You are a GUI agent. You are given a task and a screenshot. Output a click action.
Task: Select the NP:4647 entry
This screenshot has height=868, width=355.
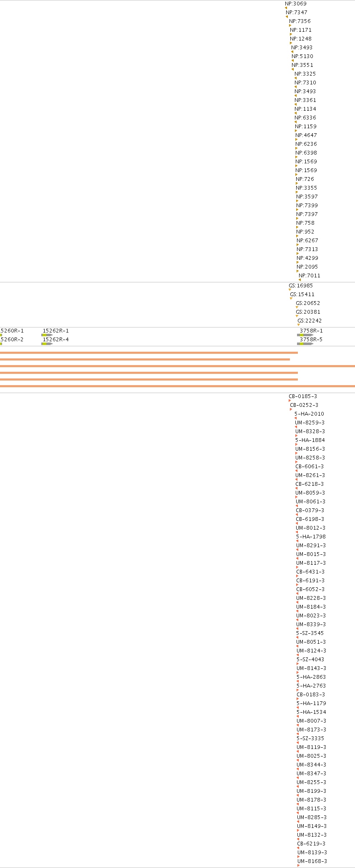306,135
